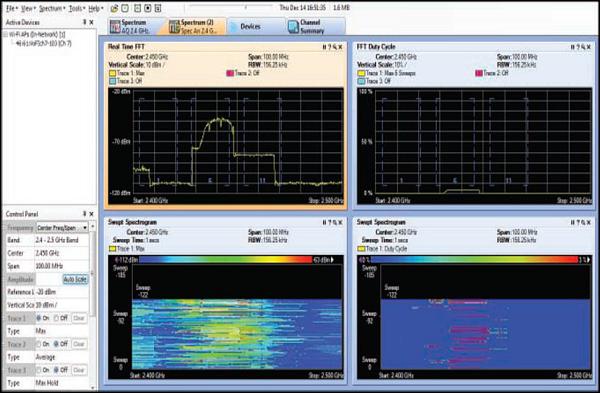Click Trace 2 Type value Average

click(46, 357)
